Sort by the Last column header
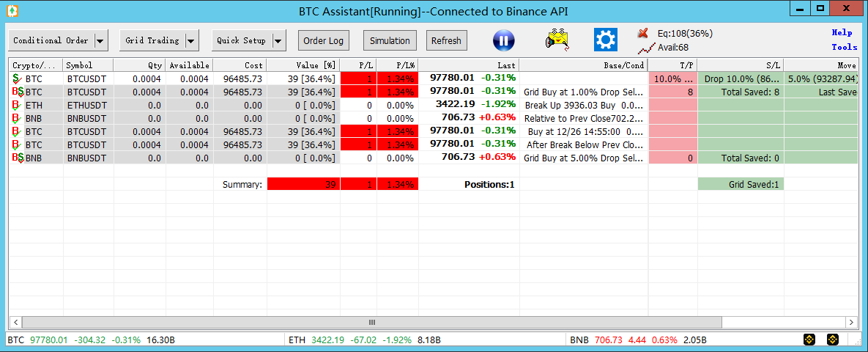 (470, 65)
